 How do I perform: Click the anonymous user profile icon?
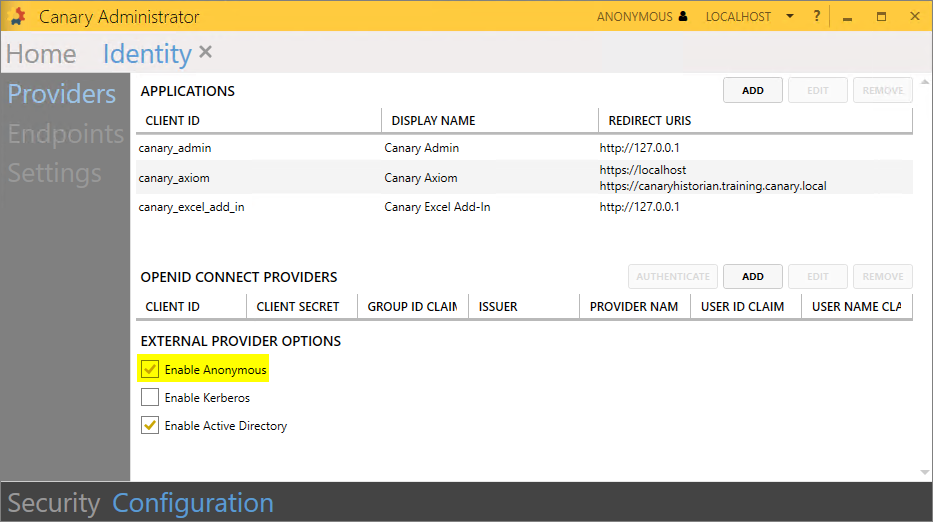pyautogui.click(x=683, y=17)
